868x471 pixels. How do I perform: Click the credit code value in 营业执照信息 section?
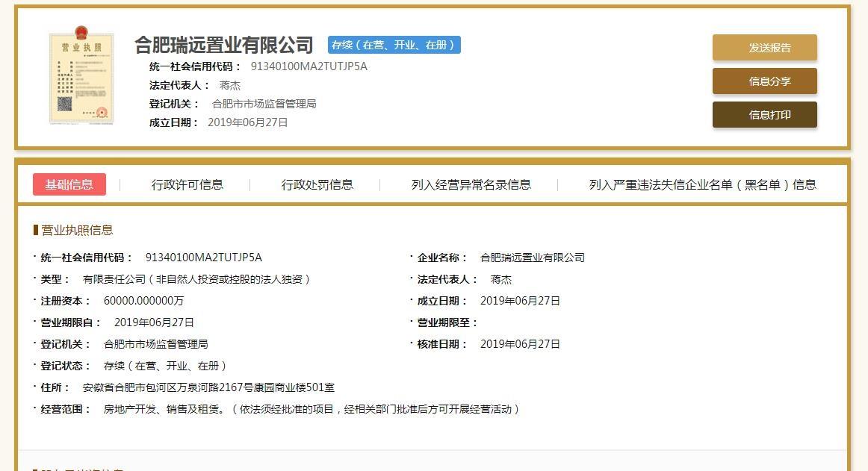click(x=204, y=258)
